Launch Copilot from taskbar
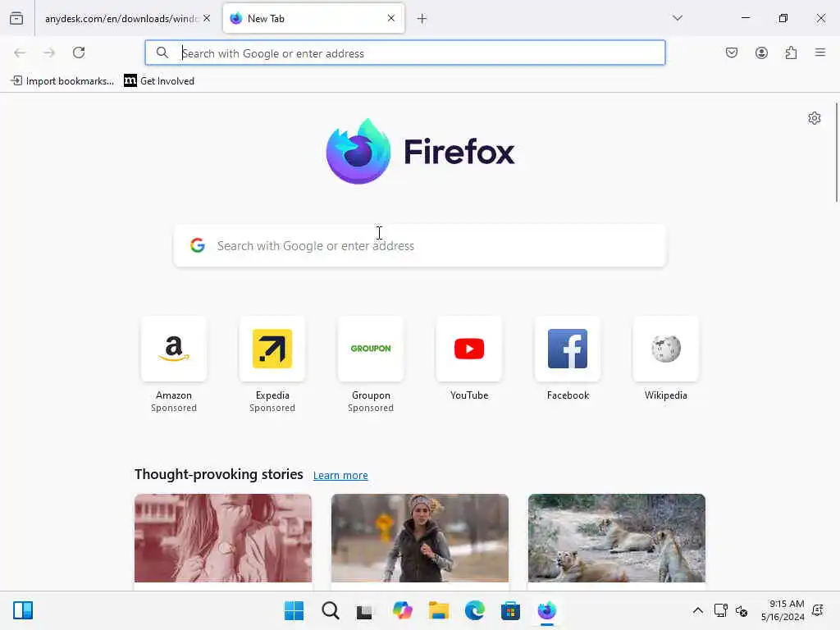The width and height of the screenshot is (840, 630). 402,610
